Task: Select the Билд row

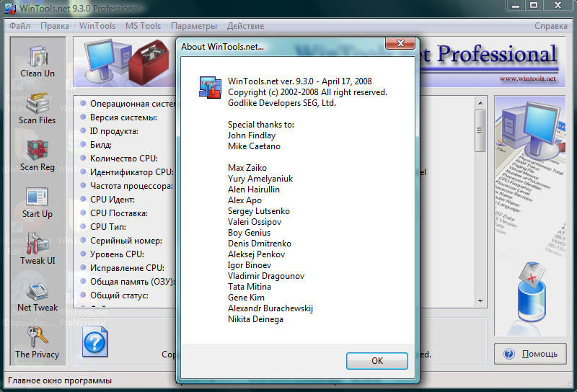Action: pos(96,145)
